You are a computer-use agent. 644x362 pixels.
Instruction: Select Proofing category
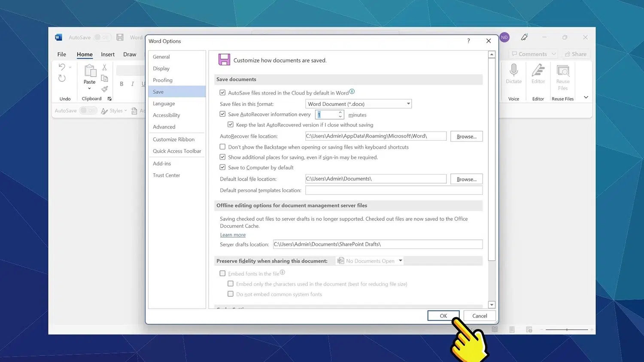pos(177,80)
